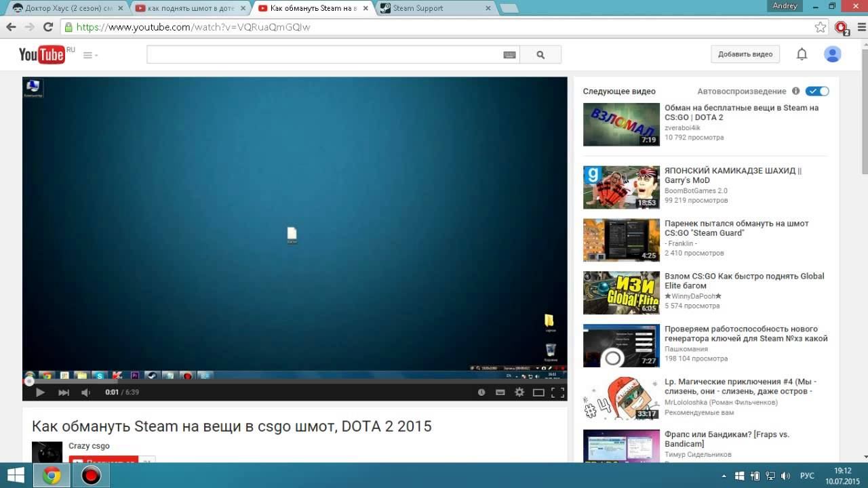Open YouTube notifications bell
Screen dimensions: 868x488
[x=802, y=54]
